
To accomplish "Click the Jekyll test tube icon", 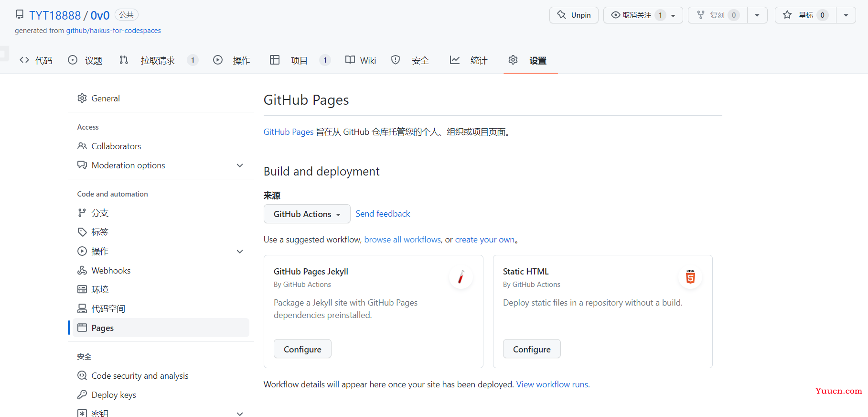I will 461,277.
